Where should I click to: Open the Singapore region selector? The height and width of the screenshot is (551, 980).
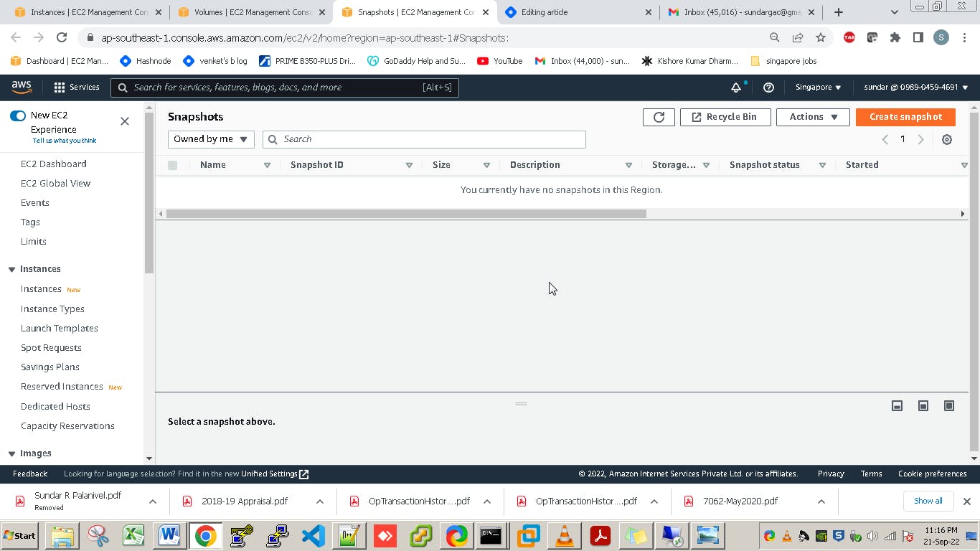[x=818, y=88]
